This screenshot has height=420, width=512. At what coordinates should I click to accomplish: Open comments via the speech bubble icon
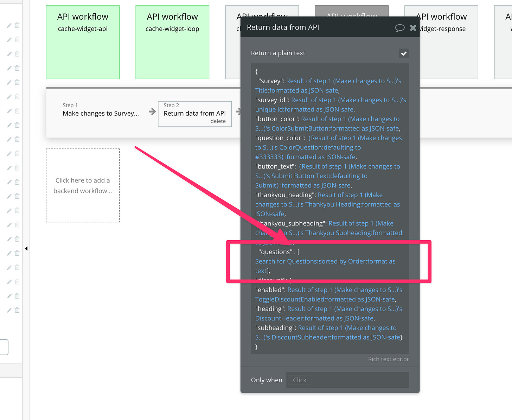[400, 28]
